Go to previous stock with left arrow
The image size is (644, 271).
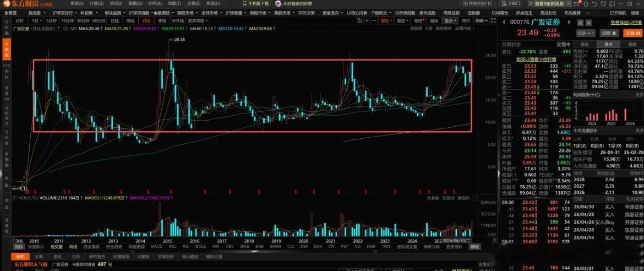click(504, 22)
